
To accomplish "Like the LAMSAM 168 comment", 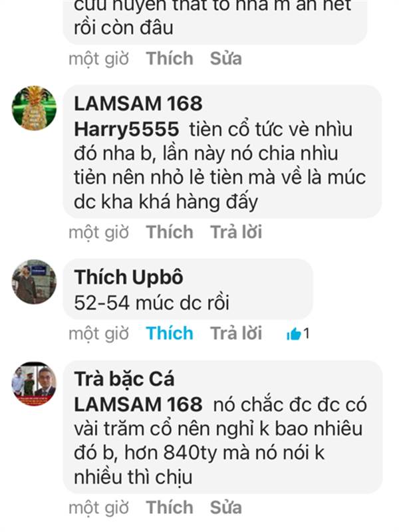I will pyautogui.click(x=170, y=232).
